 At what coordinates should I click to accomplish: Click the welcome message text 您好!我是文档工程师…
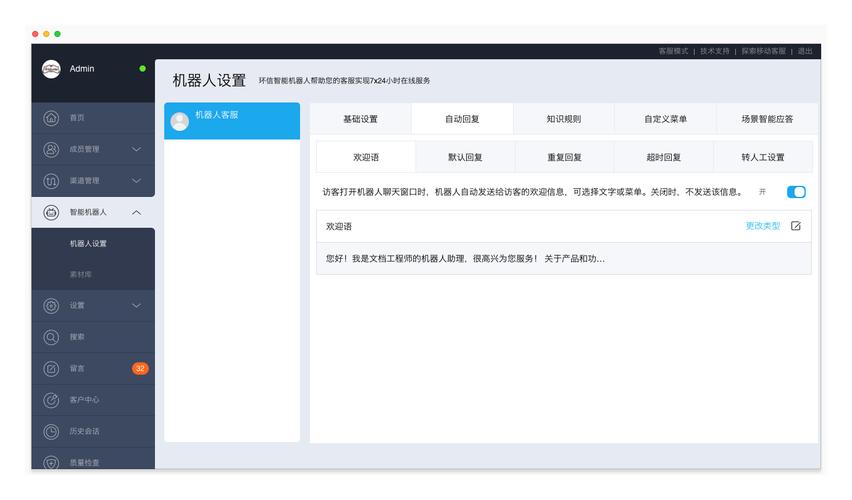point(465,259)
